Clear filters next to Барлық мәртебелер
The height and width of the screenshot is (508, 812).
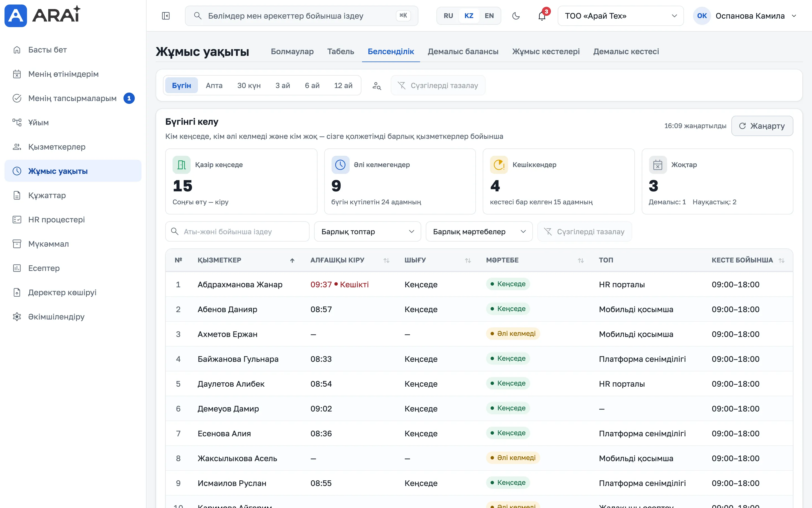584,231
